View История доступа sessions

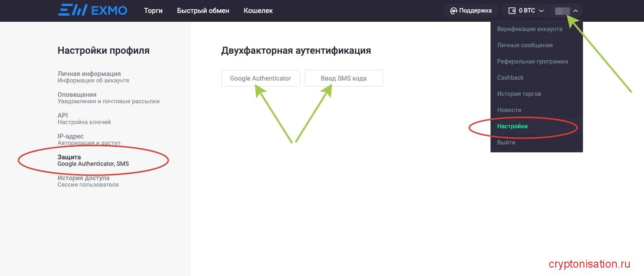pos(83,178)
